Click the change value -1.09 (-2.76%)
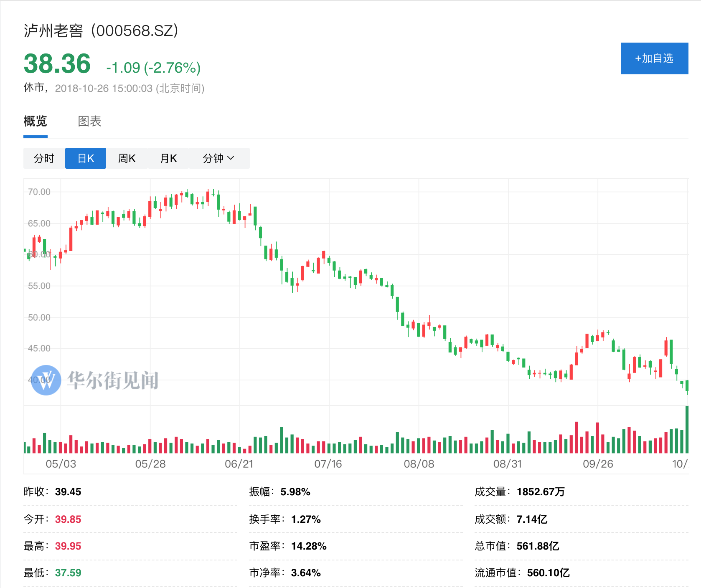Image resolution: width=701 pixels, height=588 pixels. [153, 68]
